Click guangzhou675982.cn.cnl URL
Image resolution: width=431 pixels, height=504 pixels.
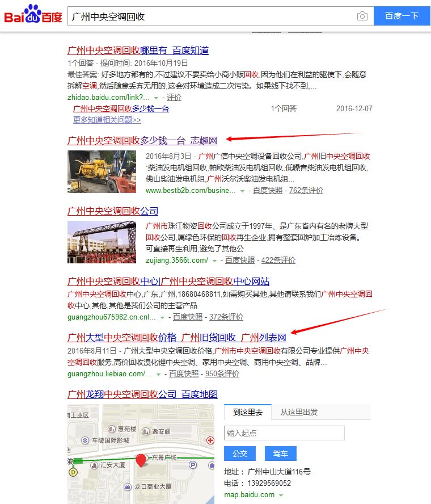pyautogui.click(x=112, y=317)
